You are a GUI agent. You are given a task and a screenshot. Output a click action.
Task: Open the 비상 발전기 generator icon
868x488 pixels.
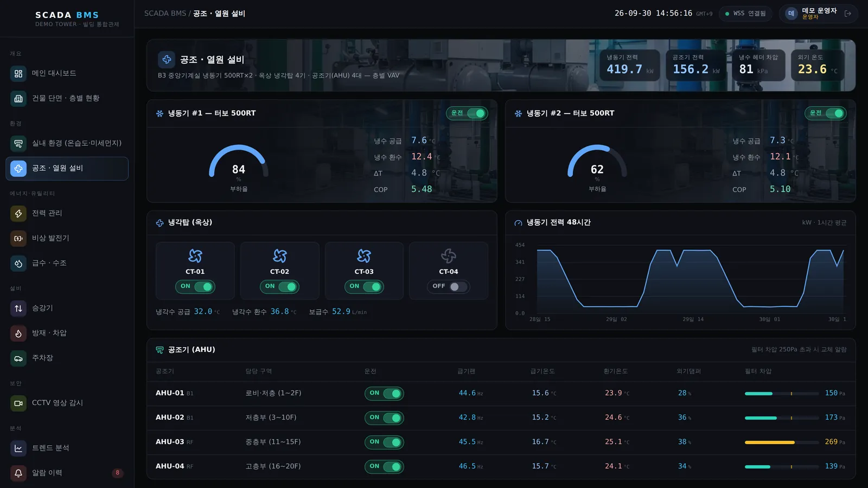(18, 238)
